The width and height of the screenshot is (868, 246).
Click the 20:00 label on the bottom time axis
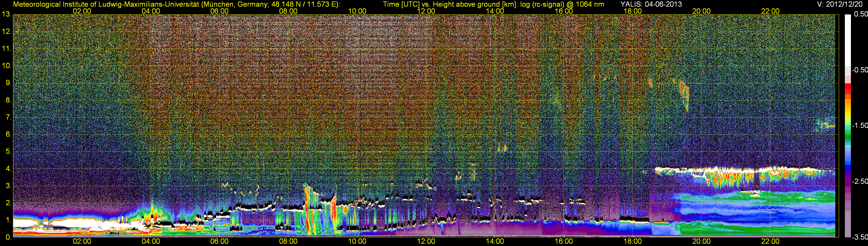pos(701,241)
